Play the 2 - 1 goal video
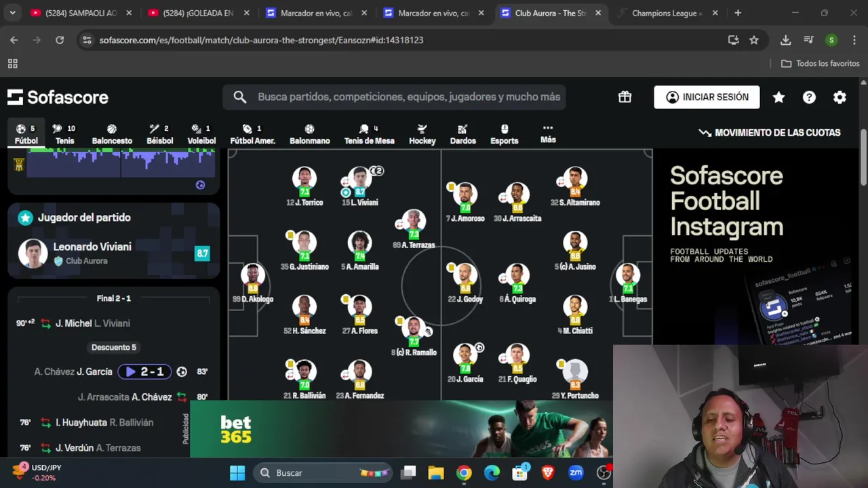Viewport: 868px width, 488px height. pyautogui.click(x=144, y=371)
